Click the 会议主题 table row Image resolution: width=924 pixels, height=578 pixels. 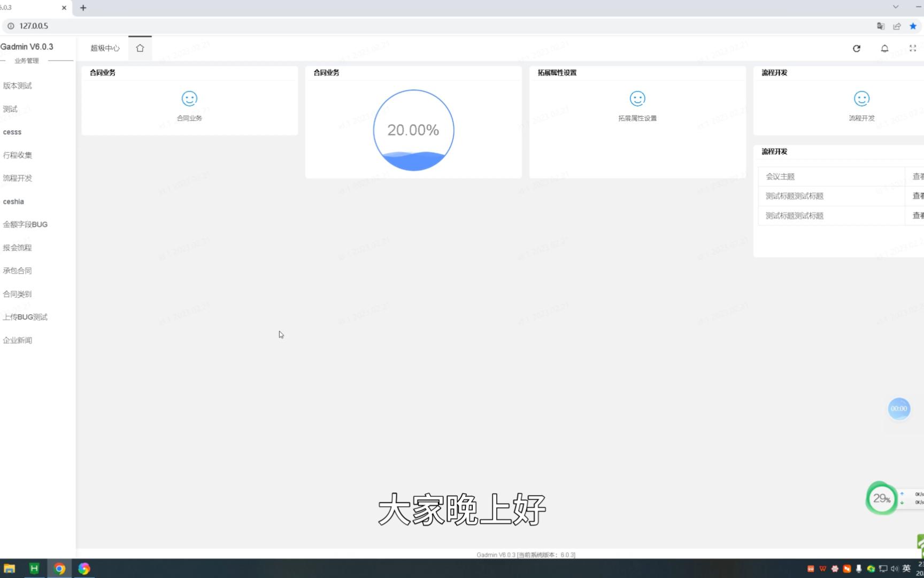coord(841,177)
